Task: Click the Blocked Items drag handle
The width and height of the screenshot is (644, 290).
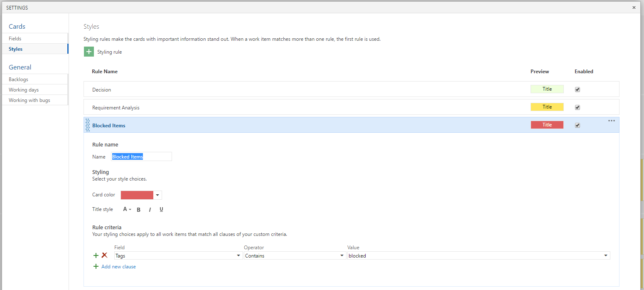Action: coord(88,125)
